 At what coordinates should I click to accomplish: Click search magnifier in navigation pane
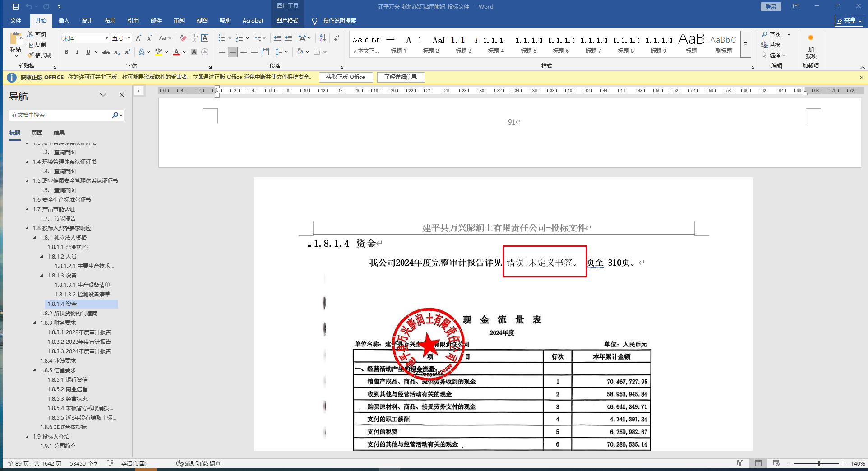115,115
